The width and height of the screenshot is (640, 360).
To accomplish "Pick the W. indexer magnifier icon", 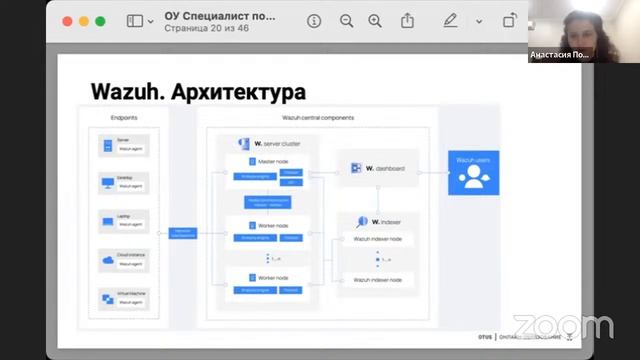I will [362, 222].
